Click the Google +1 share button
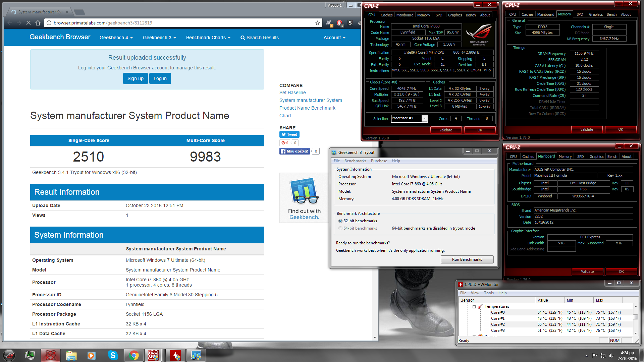 (x=285, y=143)
